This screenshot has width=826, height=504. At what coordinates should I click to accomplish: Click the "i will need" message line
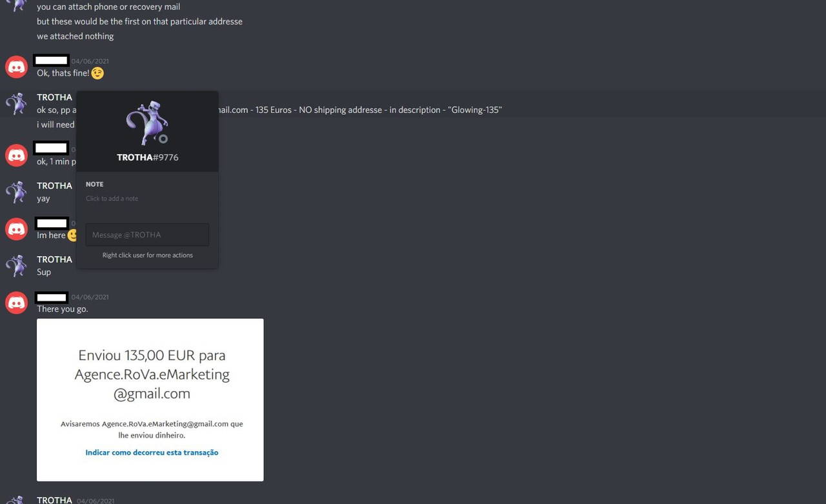click(56, 125)
